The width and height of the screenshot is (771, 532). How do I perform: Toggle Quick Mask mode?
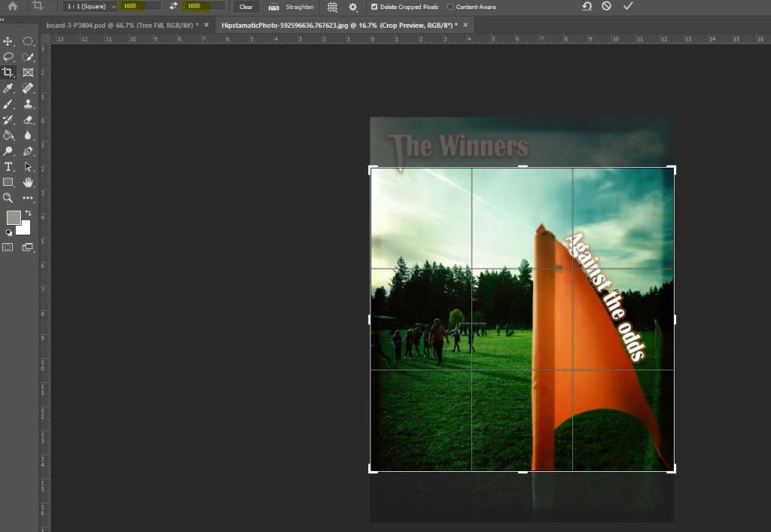pyautogui.click(x=8, y=247)
